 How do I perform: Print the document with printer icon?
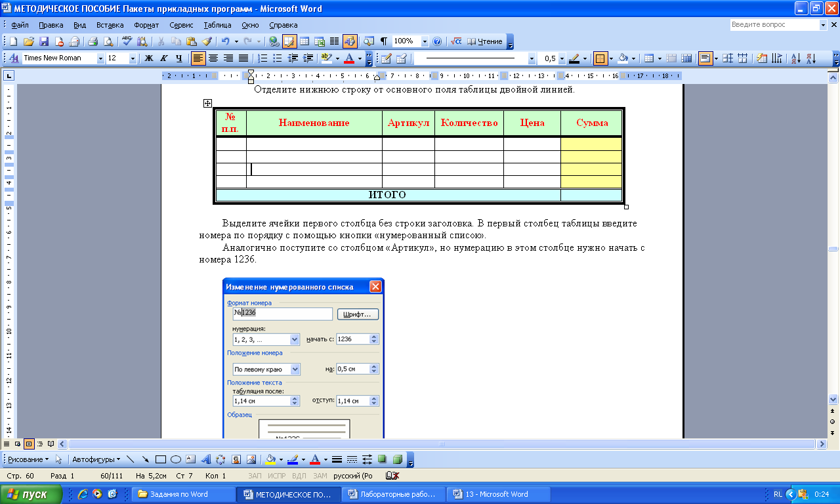(93, 41)
